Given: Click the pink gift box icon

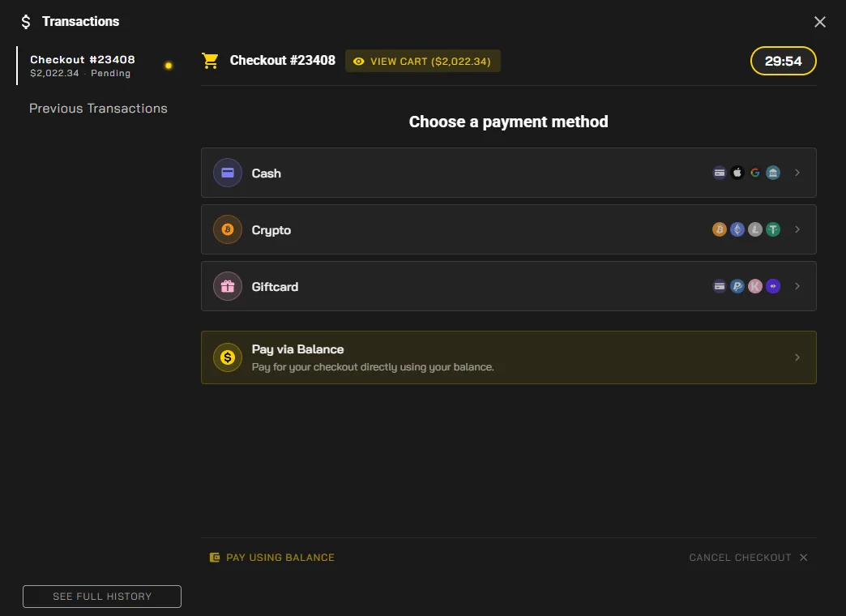Looking at the screenshot, I should coord(228,286).
